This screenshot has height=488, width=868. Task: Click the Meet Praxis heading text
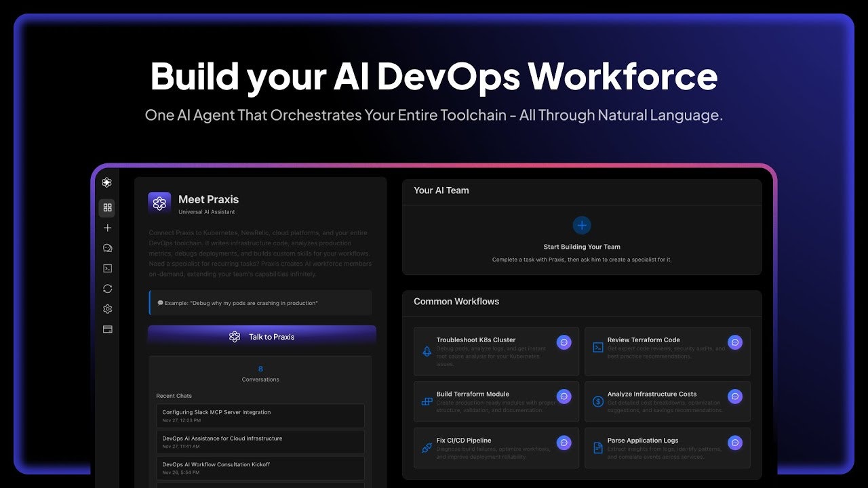click(208, 199)
